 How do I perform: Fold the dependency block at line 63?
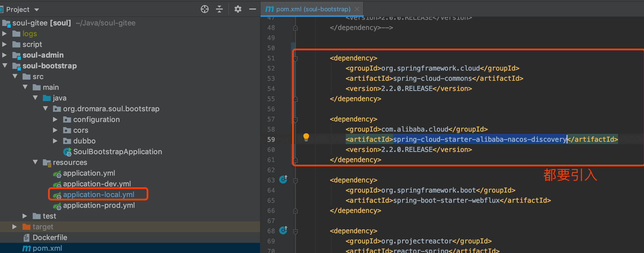click(x=295, y=180)
